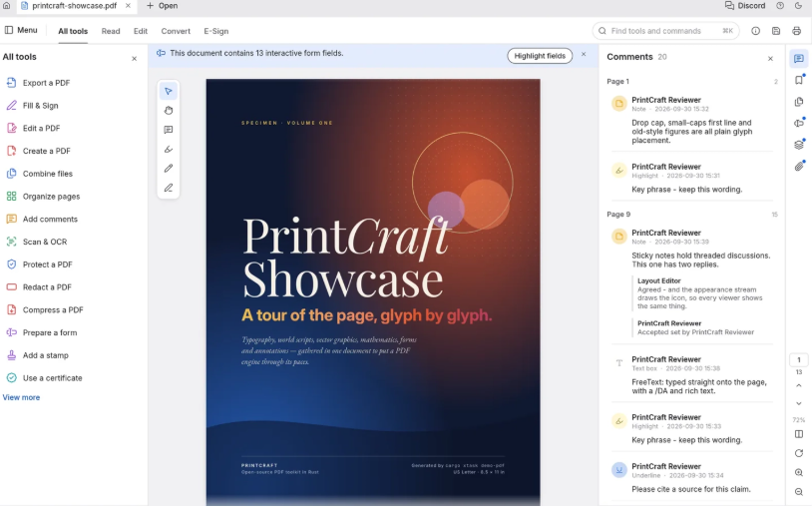Select the Drop cap note comment

click(x=692, y=120)
